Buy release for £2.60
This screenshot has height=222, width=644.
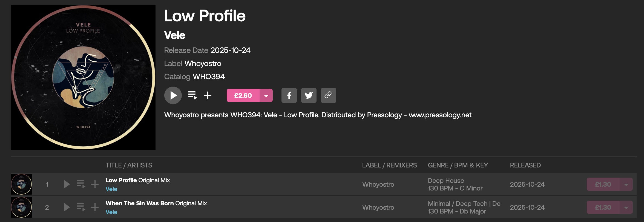[243, 96]
